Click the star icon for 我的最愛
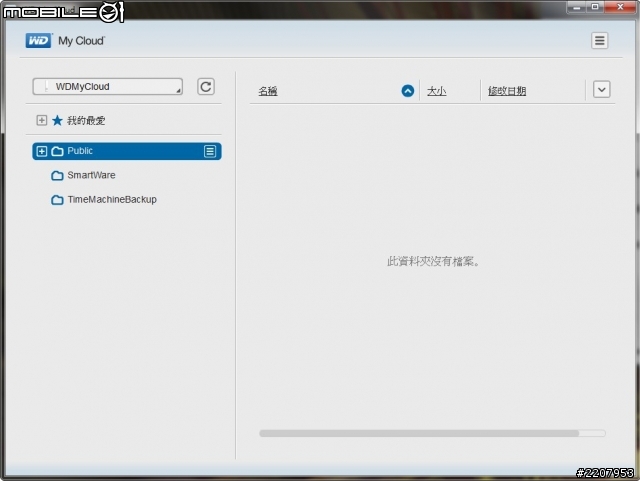The height and width of the screenshot is (481, 640). click(x=57, y=120)
